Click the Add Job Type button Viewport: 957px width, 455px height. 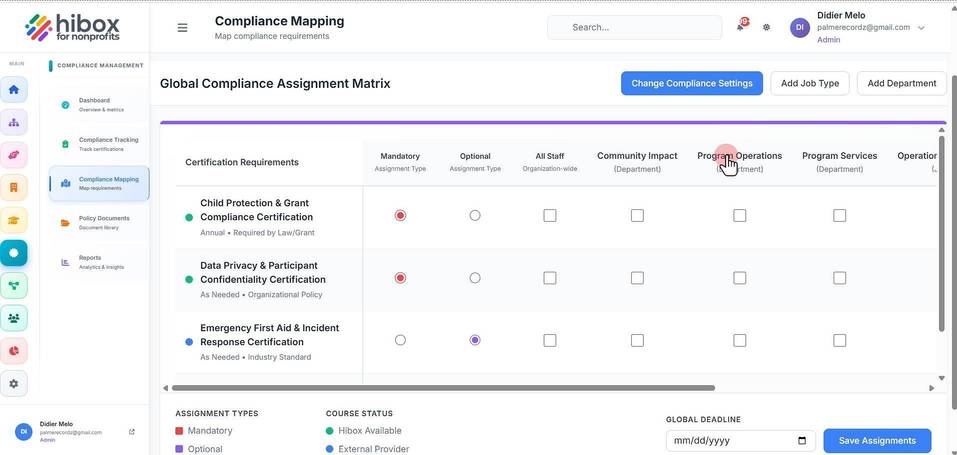810,83
